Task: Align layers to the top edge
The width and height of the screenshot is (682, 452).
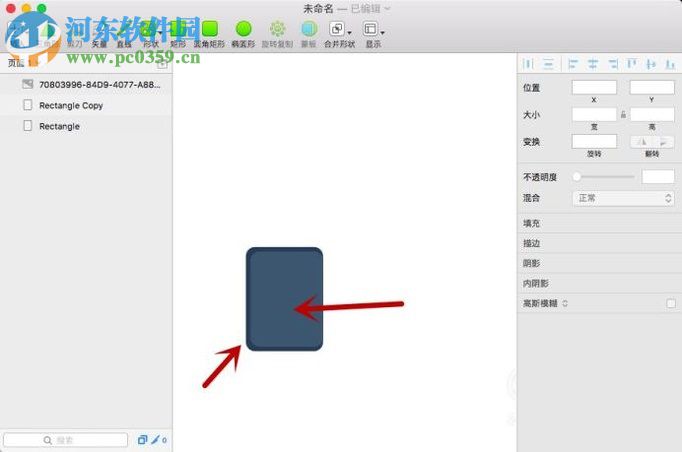Action: point(632,64)
